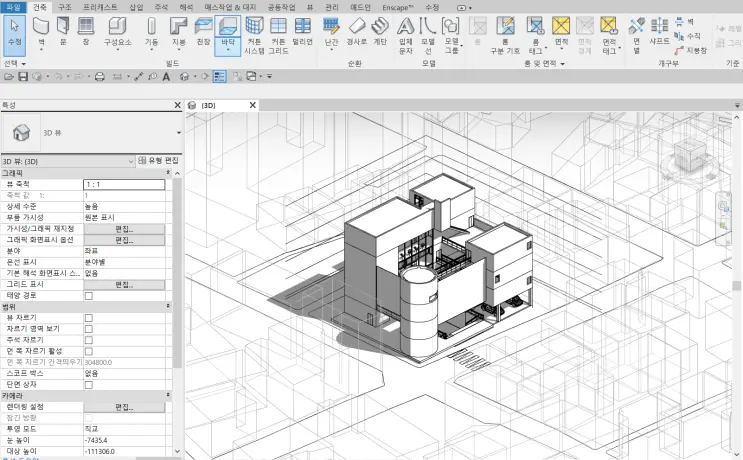
Task: Select the 룸 태그 tool
Action: pos(535,36)
